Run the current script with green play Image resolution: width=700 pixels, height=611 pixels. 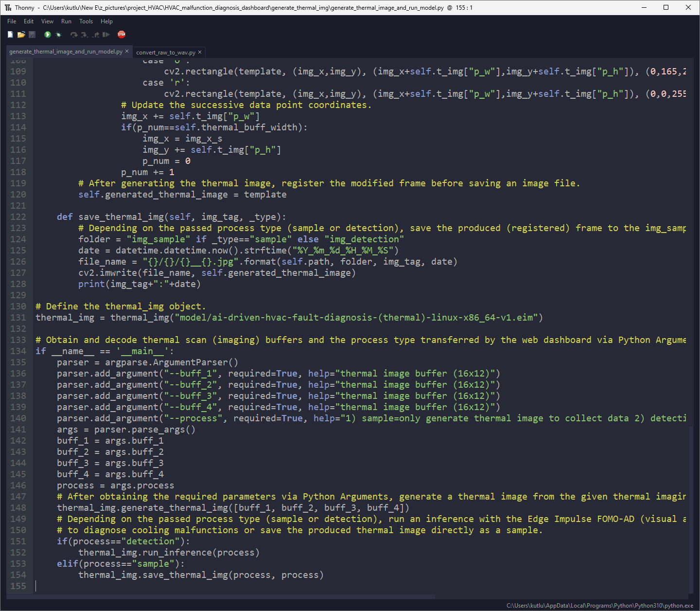48,35
